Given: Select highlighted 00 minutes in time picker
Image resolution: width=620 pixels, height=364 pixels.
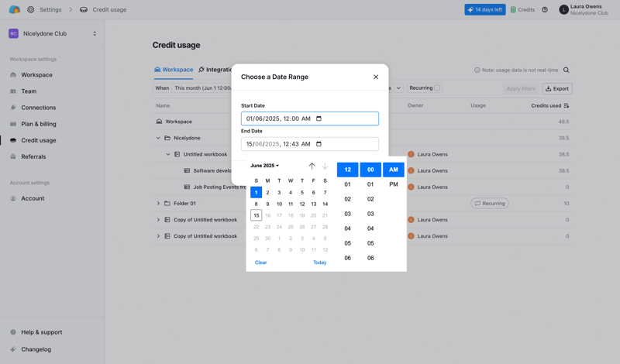Looking at the screenshot, I should coord(370,170).
